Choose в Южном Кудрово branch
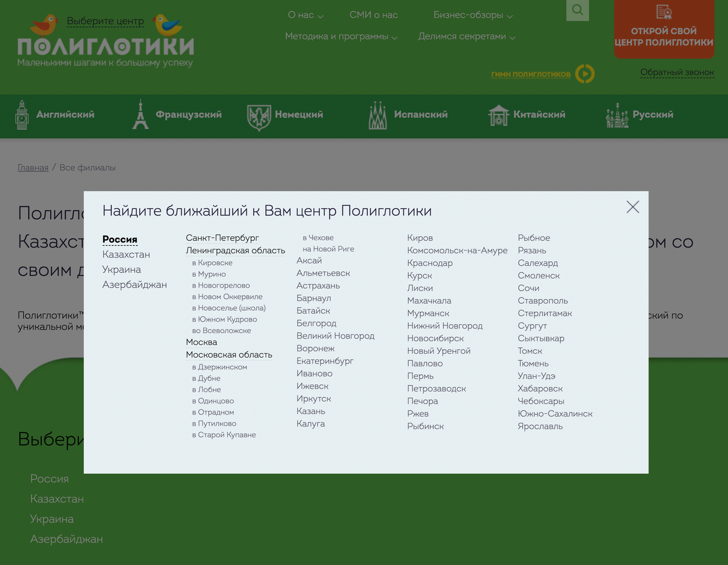 point(225,319)
